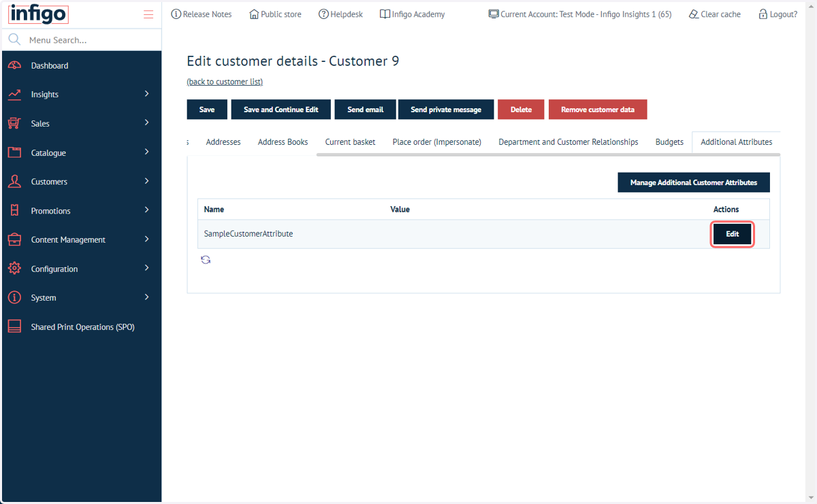Expand the Insights menu chevron
This screenshot has width=817, height=504.
pyautogui.click(x=146, y=94)
